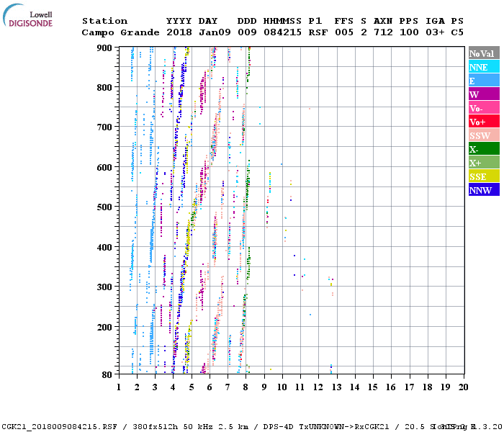Click frequency axis label 20
The image size is (504, 432).
[463, 387]
